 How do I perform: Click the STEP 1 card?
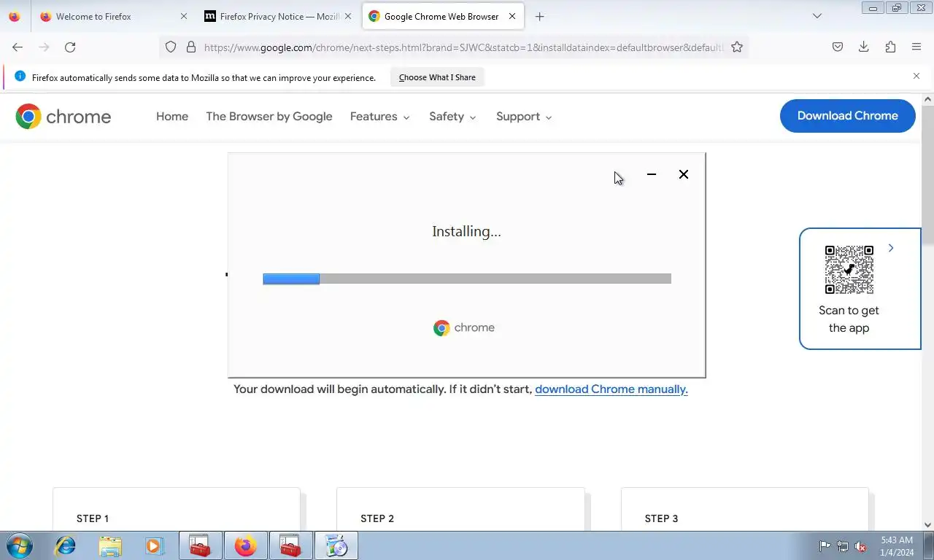[x=177, y=509]
